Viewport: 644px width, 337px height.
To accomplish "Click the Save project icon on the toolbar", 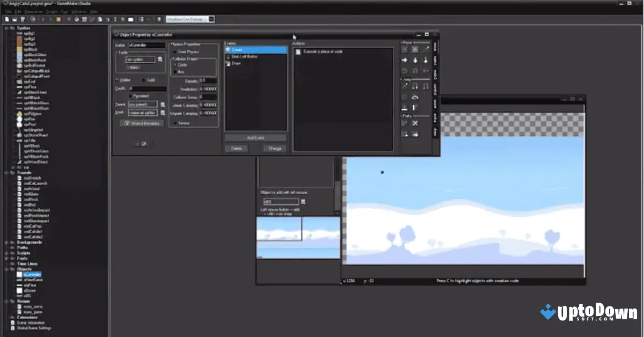I will [22, 18].
